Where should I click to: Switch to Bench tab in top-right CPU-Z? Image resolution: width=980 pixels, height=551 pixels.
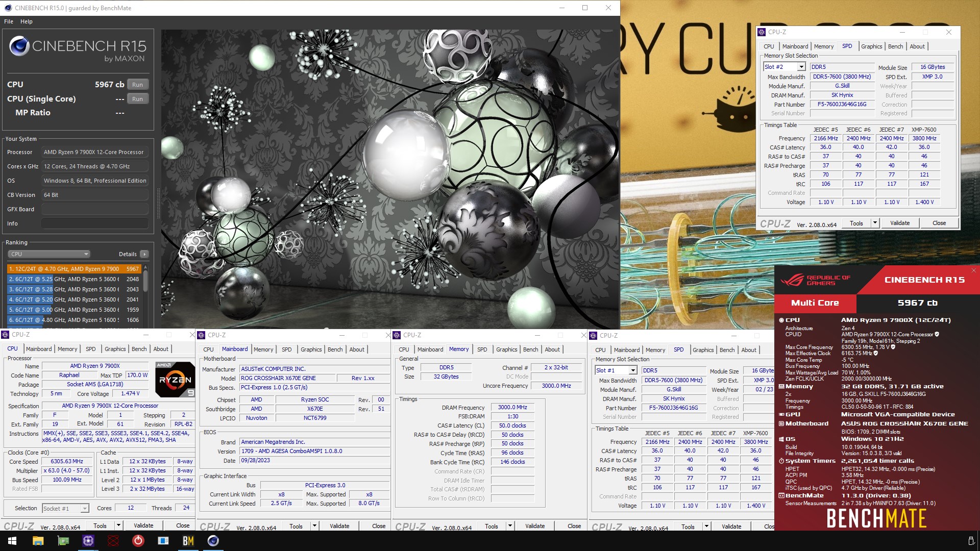[895, 46]
